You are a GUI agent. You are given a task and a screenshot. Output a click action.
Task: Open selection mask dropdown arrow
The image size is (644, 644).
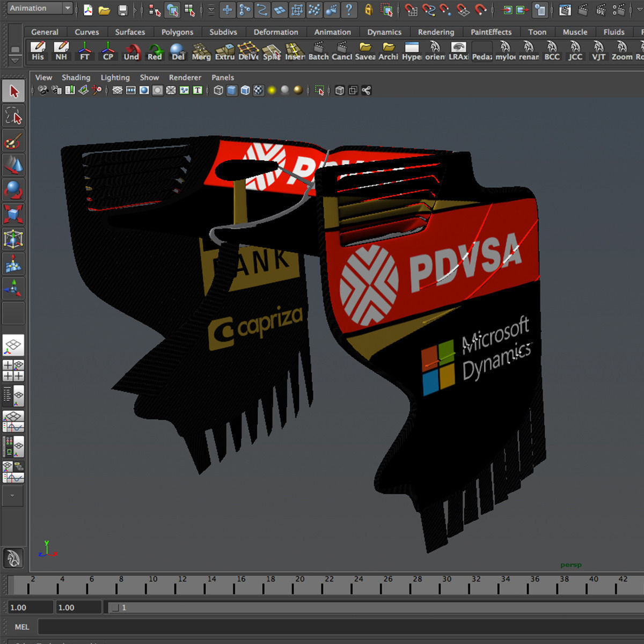(210, 10)
